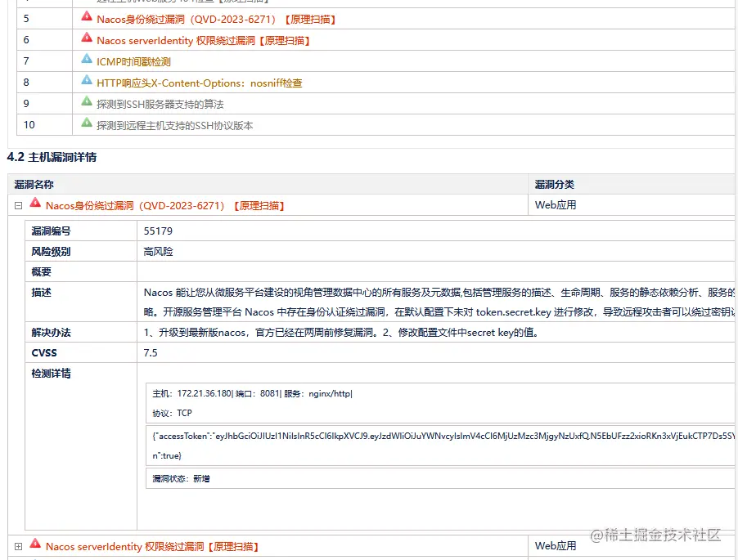Click the 协议: TCP line
The width and height of the screenshot is (738, 560).
[x=173, y=413]
